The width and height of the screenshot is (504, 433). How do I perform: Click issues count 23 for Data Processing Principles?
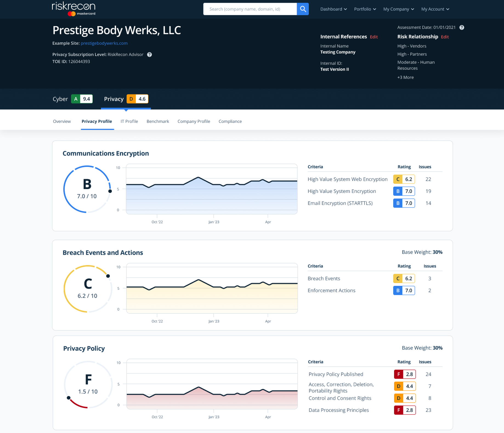coord(428,410)
